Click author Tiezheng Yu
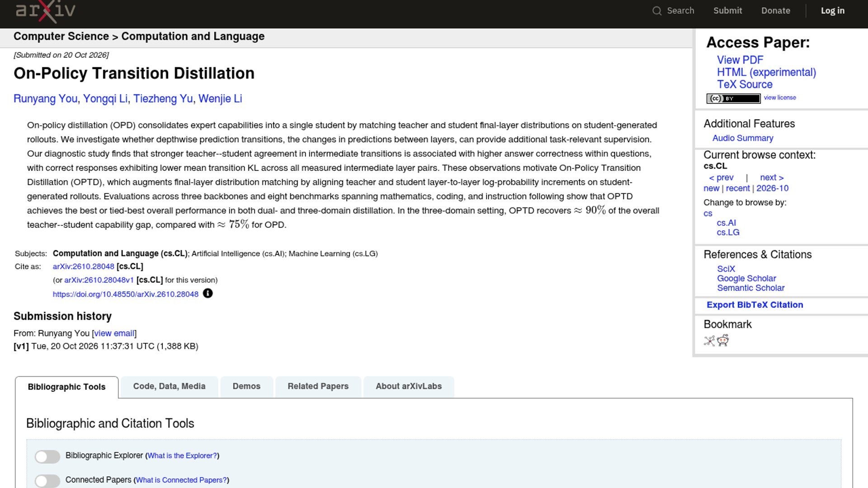The height and width of the screenshot is (488, 868). coord(163,99)
